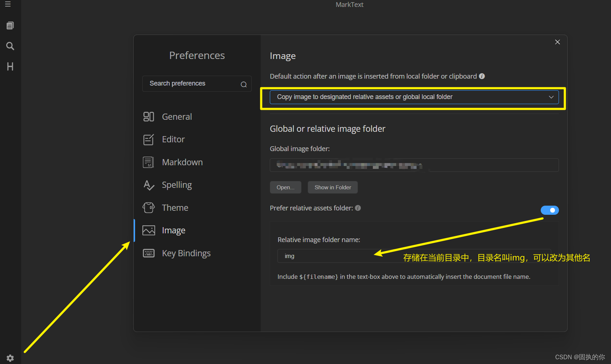Image resolution: width=611 pixels, height=364 pixels.
Task: Click the search preferences magnifier icon
Action: [x=244, y=84]
